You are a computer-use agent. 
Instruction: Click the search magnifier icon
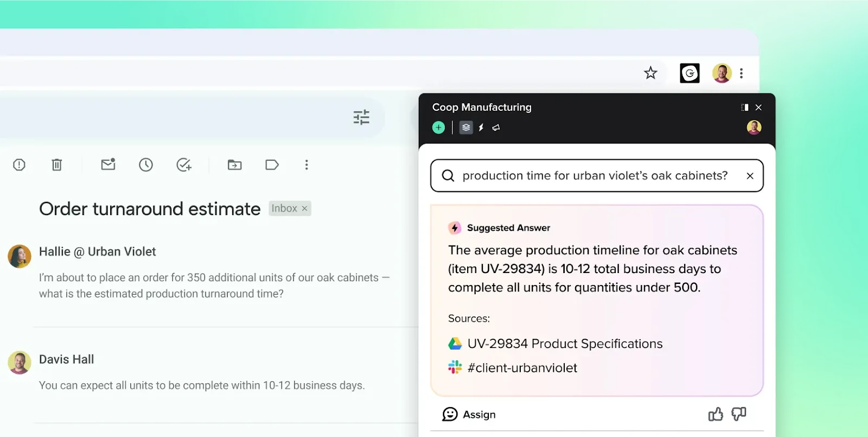(x=448, y=175)
